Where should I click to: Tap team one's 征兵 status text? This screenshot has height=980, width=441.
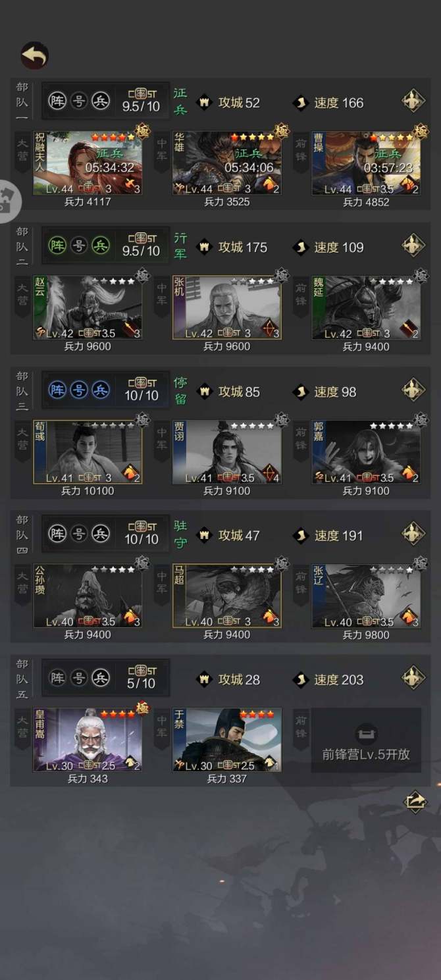180,102
